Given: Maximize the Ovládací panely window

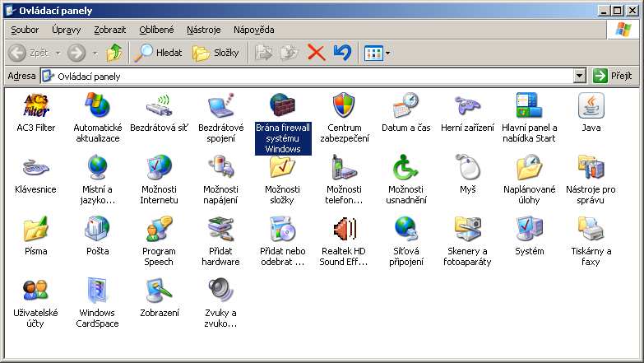Looking at the screenshot, I should tap(618, 10).
